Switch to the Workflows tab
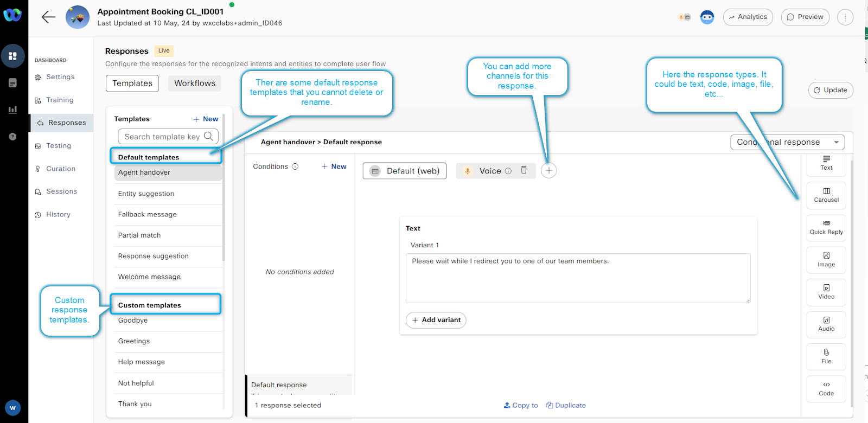 [x=195, y=84]
